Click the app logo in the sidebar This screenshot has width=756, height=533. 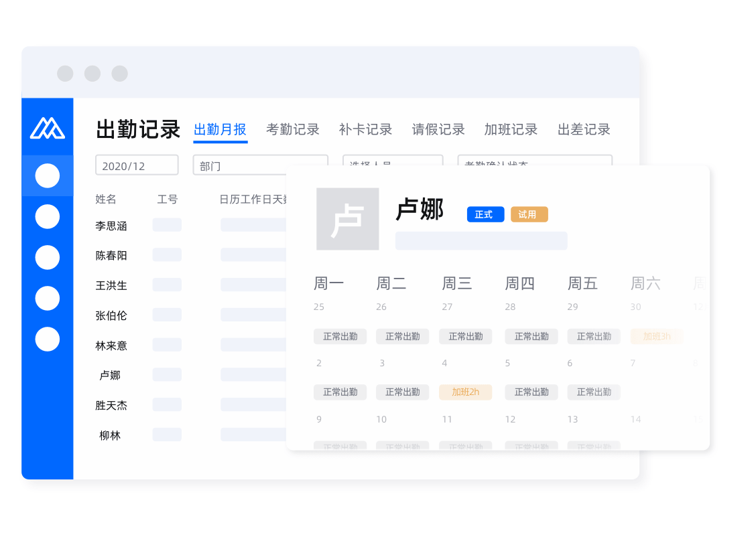point(47,127)
